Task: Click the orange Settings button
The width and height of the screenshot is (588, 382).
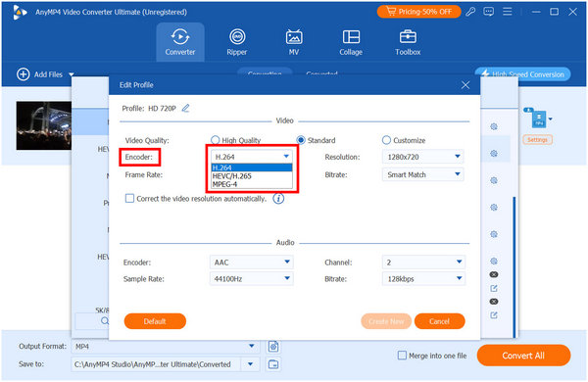Action: pyautogui.click(x=537, y=140)
